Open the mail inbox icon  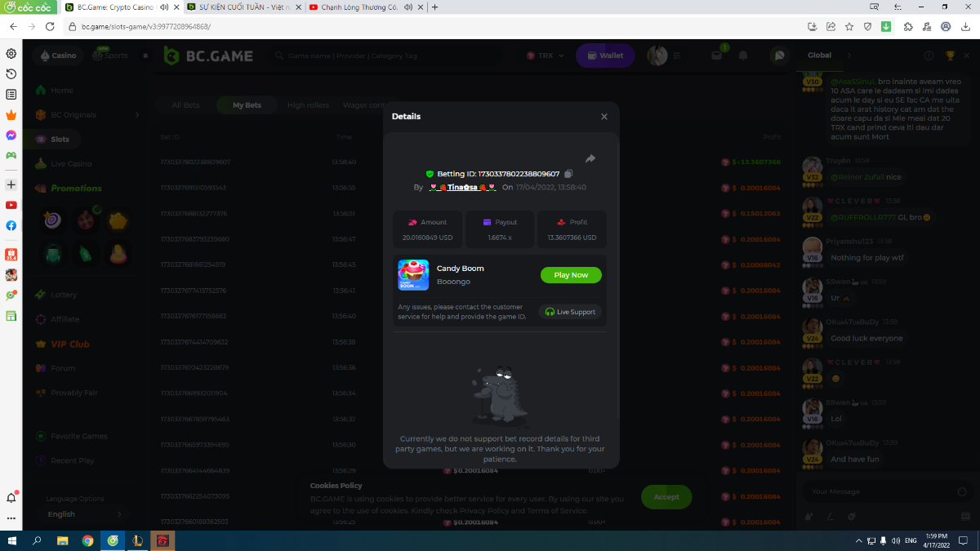716,56
